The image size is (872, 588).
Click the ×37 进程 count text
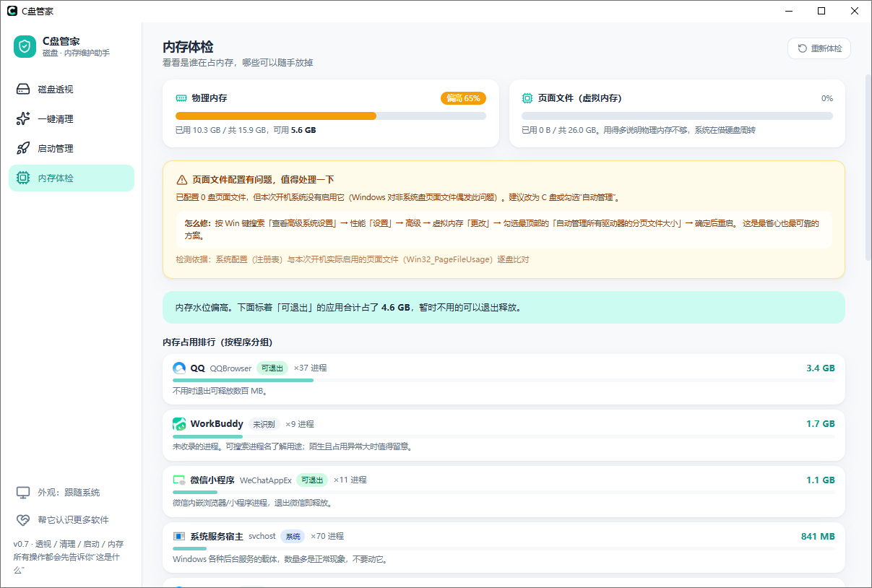click(x=310, y=368)
